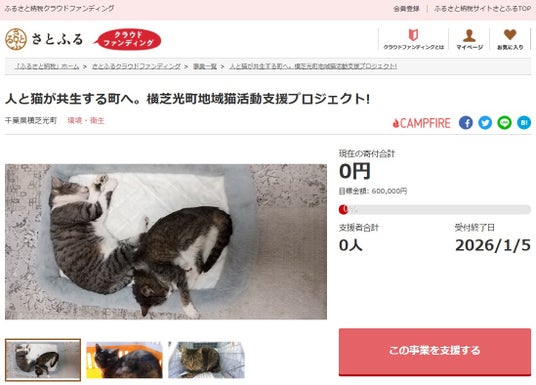536x385 pixels.
Task: Share the project on Twitter
Action: (485, 123)
